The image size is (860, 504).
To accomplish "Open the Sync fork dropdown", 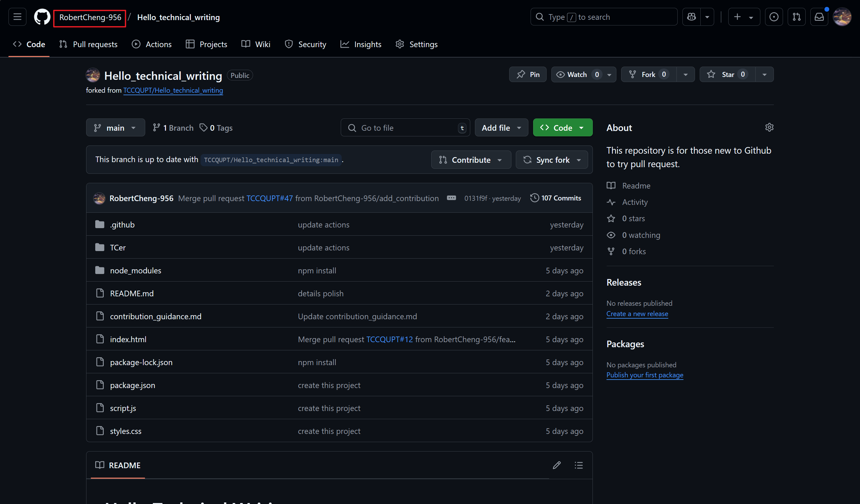I will point(552,160).
